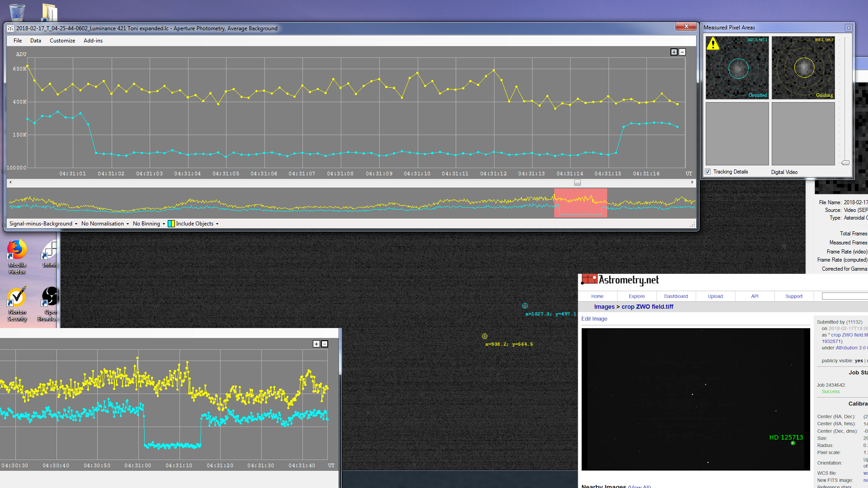Launch Mozilla Firefox from desktop
Viewport: 868px width, 488px height.
coord(17,257)
